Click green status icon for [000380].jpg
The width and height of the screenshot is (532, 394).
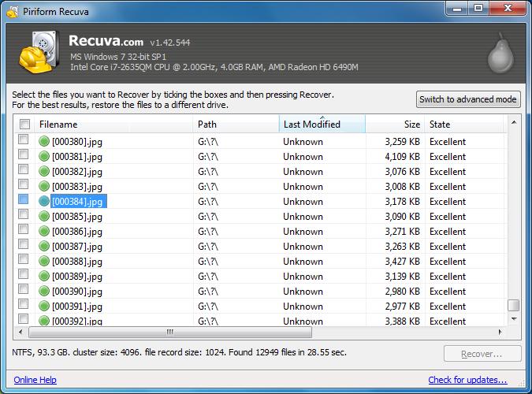click(x=44, y=142)
